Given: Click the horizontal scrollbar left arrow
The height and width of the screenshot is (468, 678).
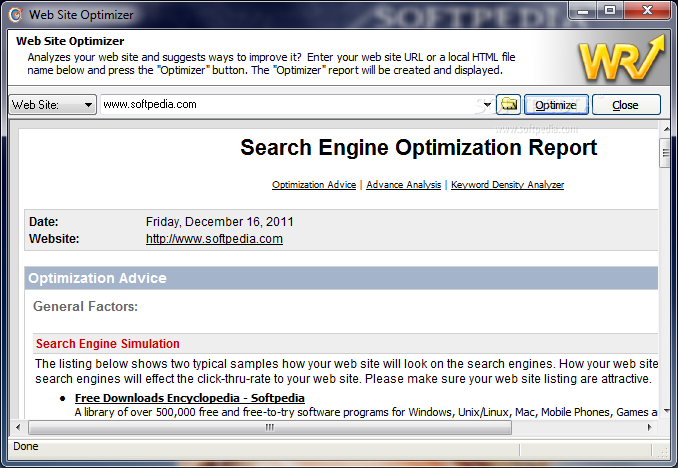Looking at the screenshot, I should (x=18, y=427).
